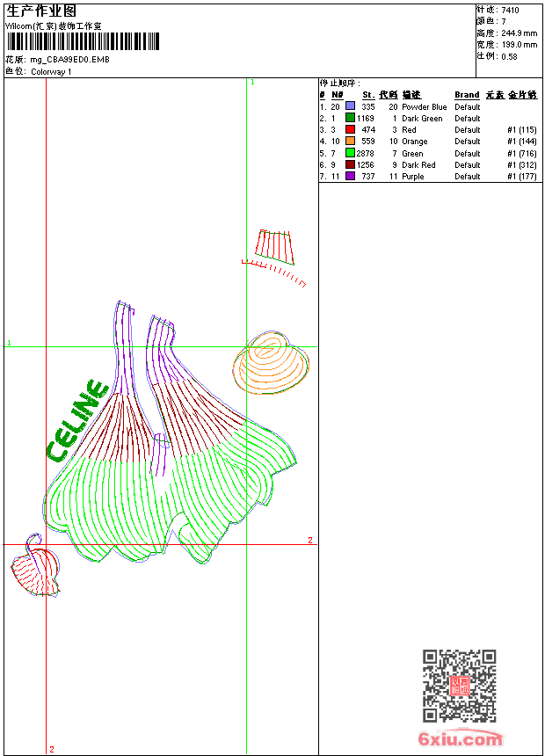Click stitch count '559' in the Orange row
545x756 pixels.
pos(368,142)
